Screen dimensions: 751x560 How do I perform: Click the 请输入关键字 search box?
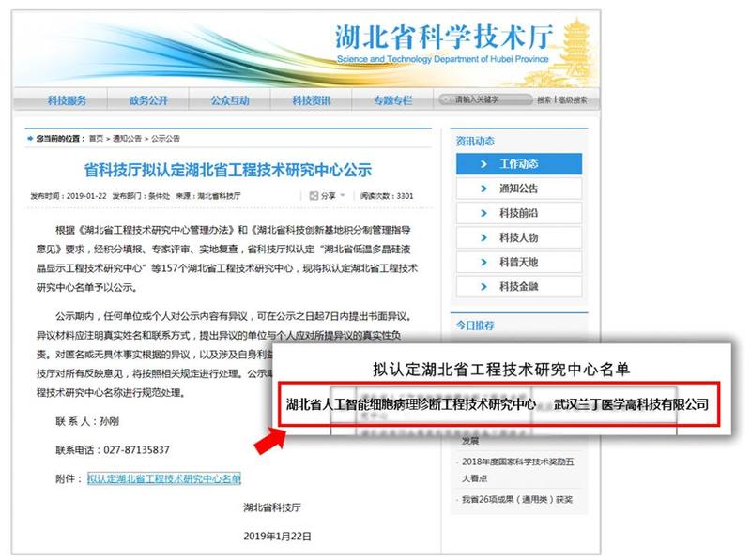click(485, 99)
